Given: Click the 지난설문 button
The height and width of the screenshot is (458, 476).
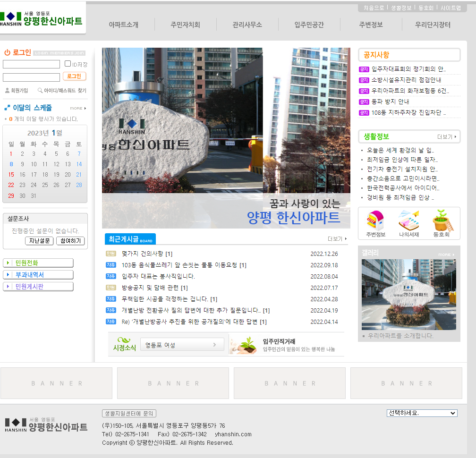Looking at the screenshot, I should [39, 241].
